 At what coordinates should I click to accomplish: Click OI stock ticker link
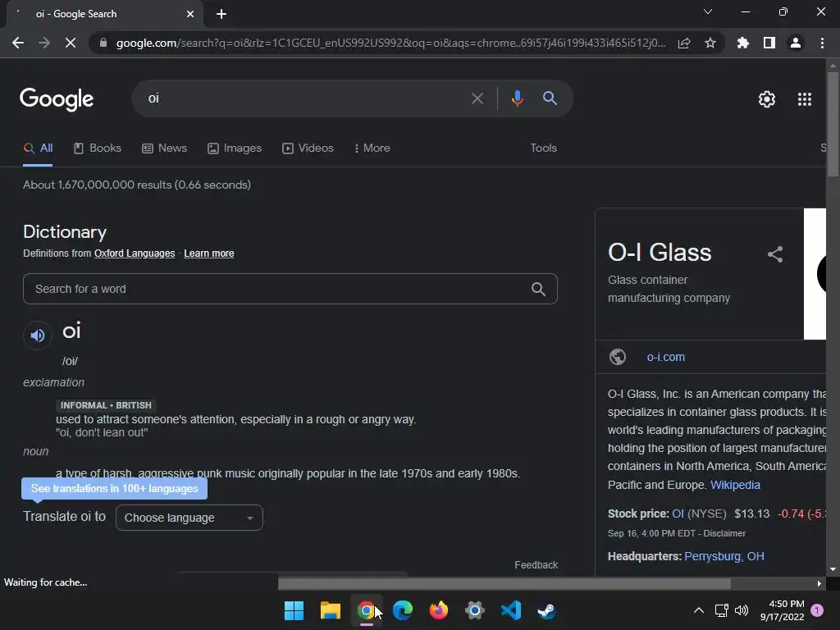pos(678,514)
